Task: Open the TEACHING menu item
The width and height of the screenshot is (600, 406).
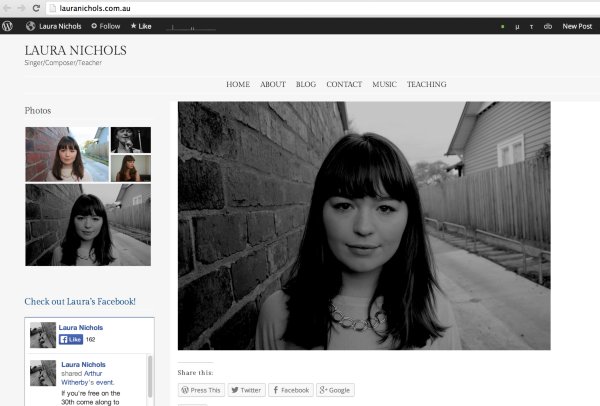Action: click(x=426, y=85)
